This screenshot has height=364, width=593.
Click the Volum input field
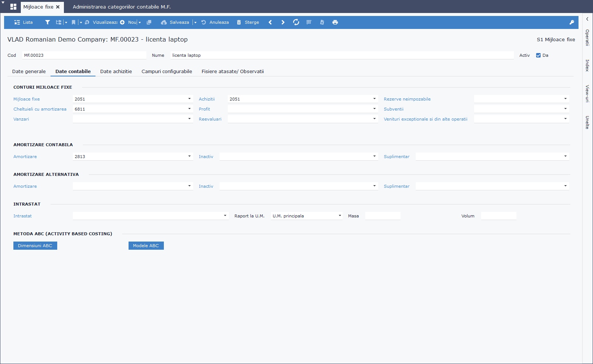pos(499,216)
